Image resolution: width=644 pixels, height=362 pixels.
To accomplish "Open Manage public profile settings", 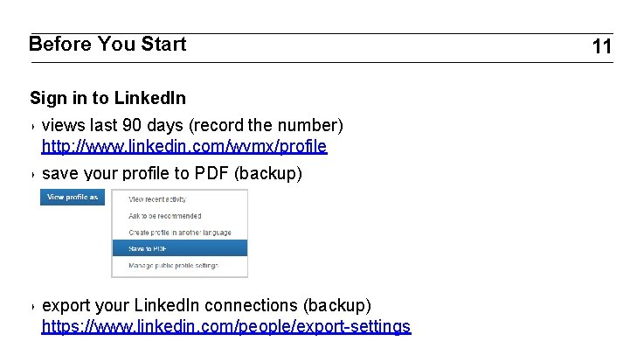I will tap(174, 265).
